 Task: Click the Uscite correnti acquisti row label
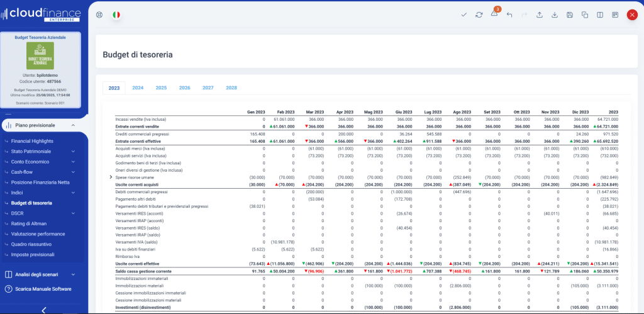click(138, 184)
